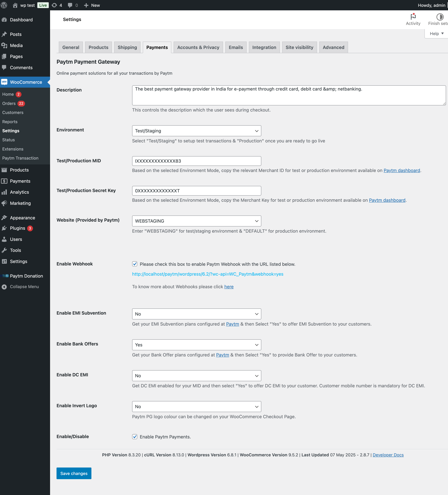Open the wp test home icon
Image resolution: width=448 pixels, height=495 pixels.
click(x=15, y=5)
